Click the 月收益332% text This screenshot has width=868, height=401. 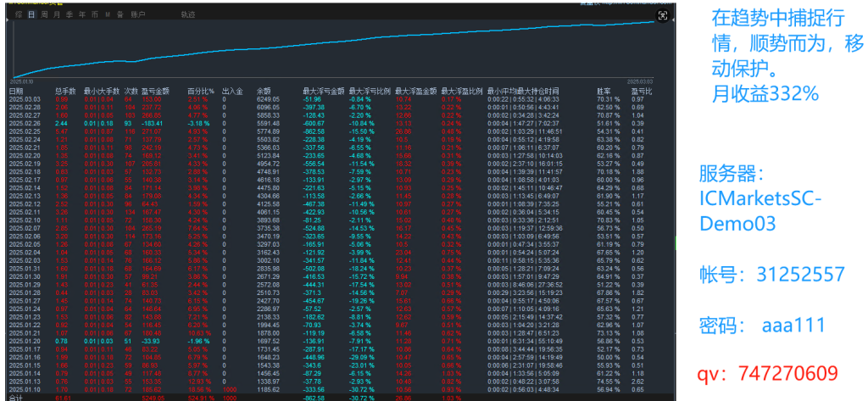(765, 95)
